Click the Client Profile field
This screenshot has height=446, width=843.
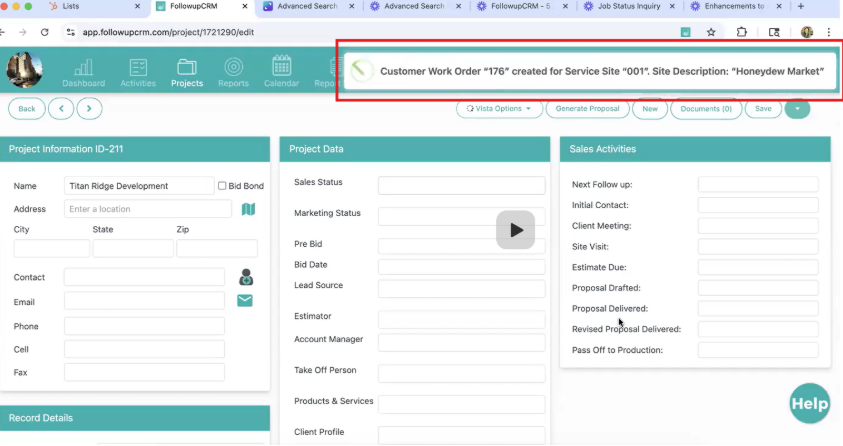click(461, 435)
